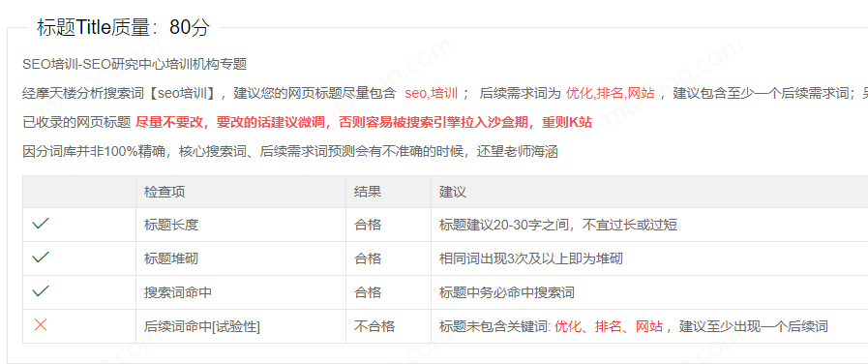The height and width of the screenshot is (364, 868).
Task: Click the red X icon for 后续词命中
Action: point(41,324)
